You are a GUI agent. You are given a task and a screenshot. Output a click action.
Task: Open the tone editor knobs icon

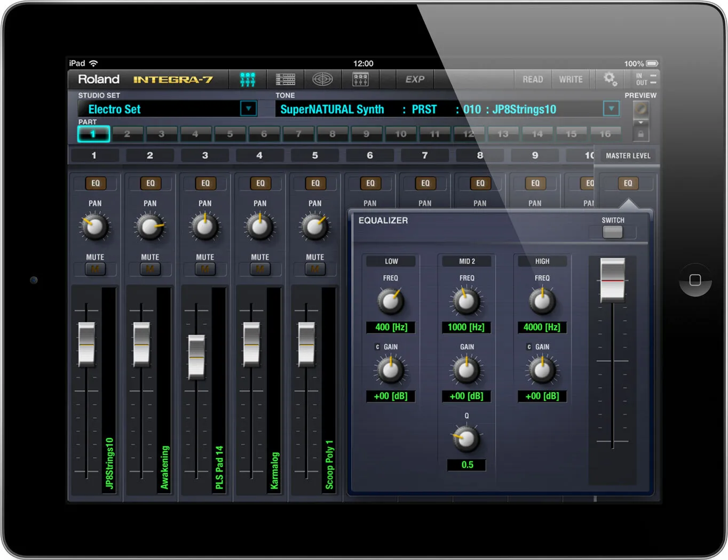[x=361, y=79]
